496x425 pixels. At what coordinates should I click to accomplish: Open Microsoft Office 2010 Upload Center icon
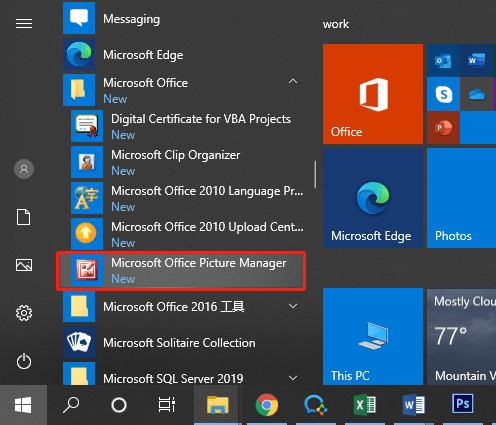click(87, 234)
